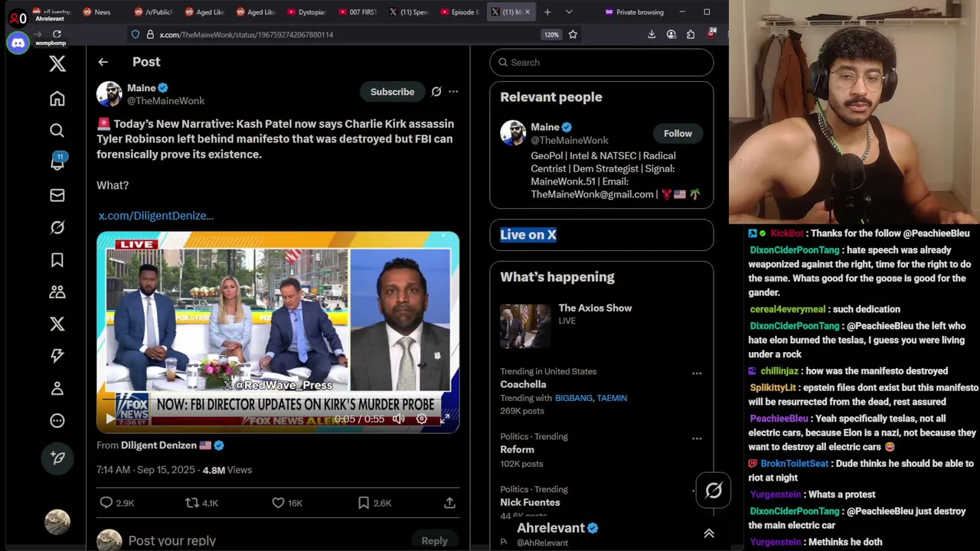Open More circle menu in sidebar
This screenshot has height=551, width=980.
57,420
